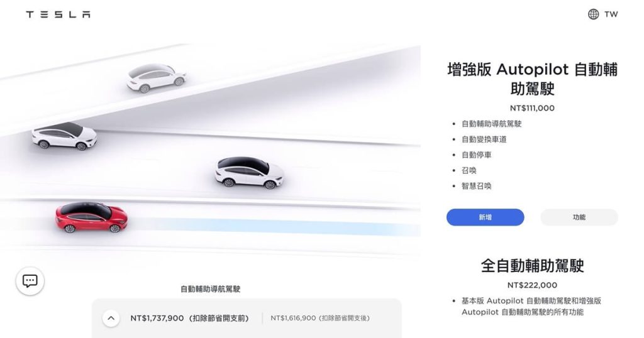The width and height of the screenshot is (644, 338).
Task: Click the 全自動輔助駕駛 heading
Action: [532, 266]
